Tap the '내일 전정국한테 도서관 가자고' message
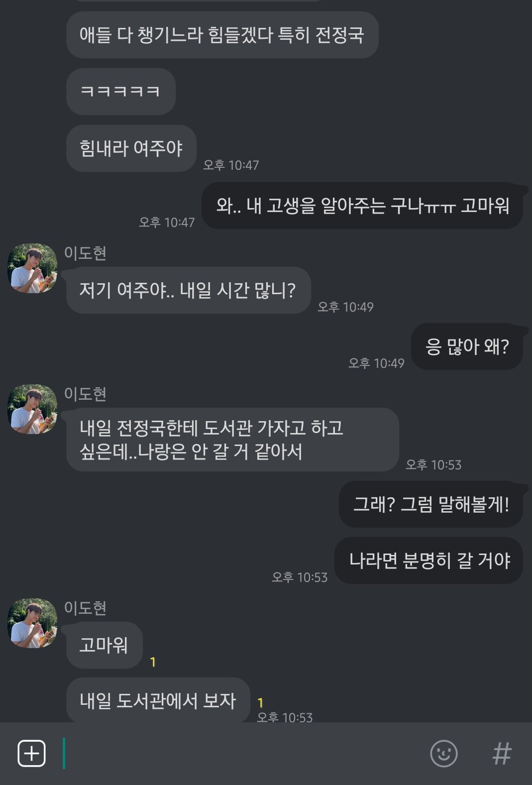The height and width of the screenshot is (785, 532). click(x=232, y=440)
